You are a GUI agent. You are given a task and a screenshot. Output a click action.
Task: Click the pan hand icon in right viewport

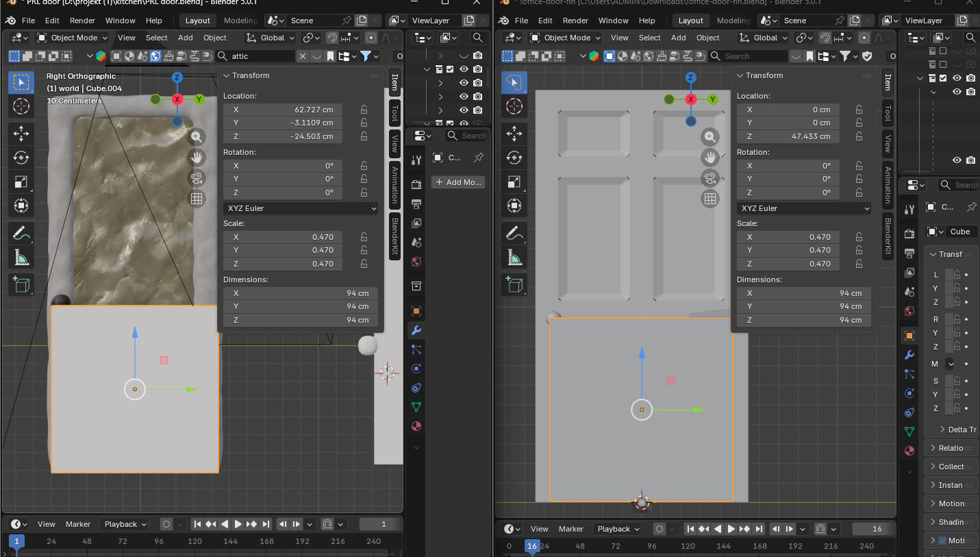pyautogui.click(x=710, y=158)
